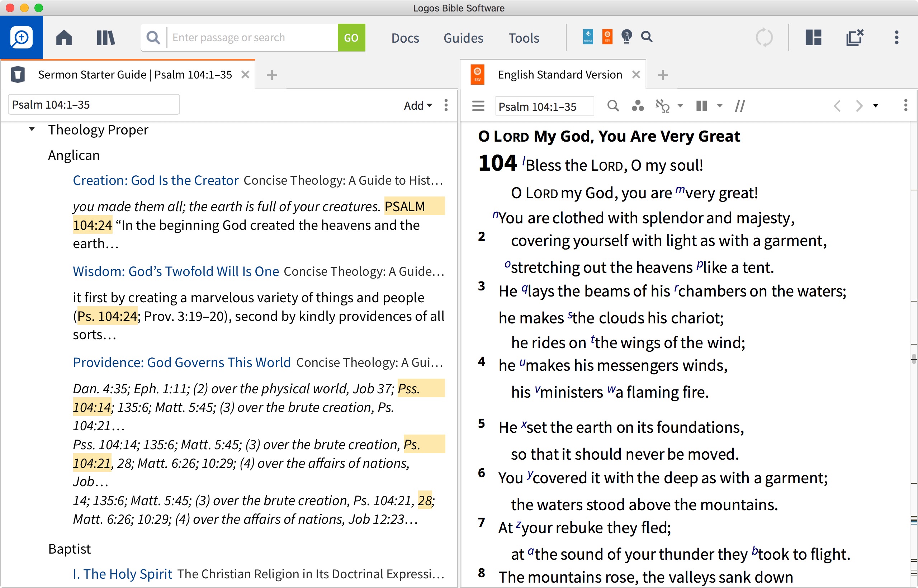Click the passage or search field

[x=252, y=37]
